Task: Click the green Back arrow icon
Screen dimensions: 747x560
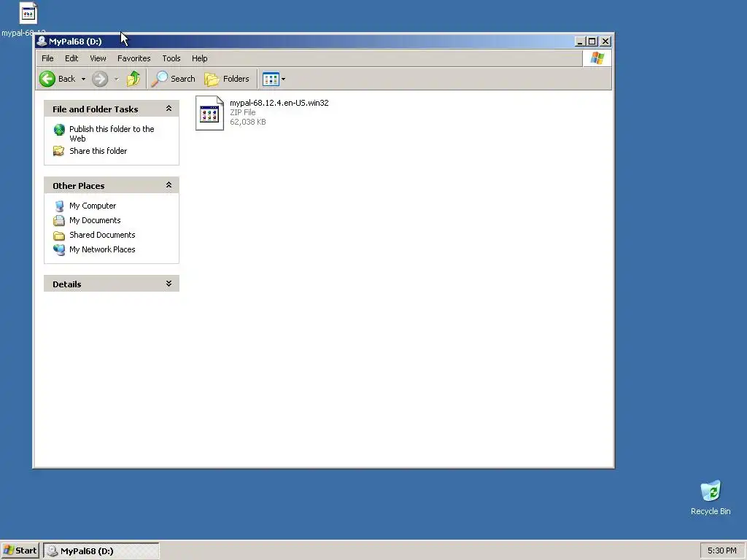Action: [47, 79]
